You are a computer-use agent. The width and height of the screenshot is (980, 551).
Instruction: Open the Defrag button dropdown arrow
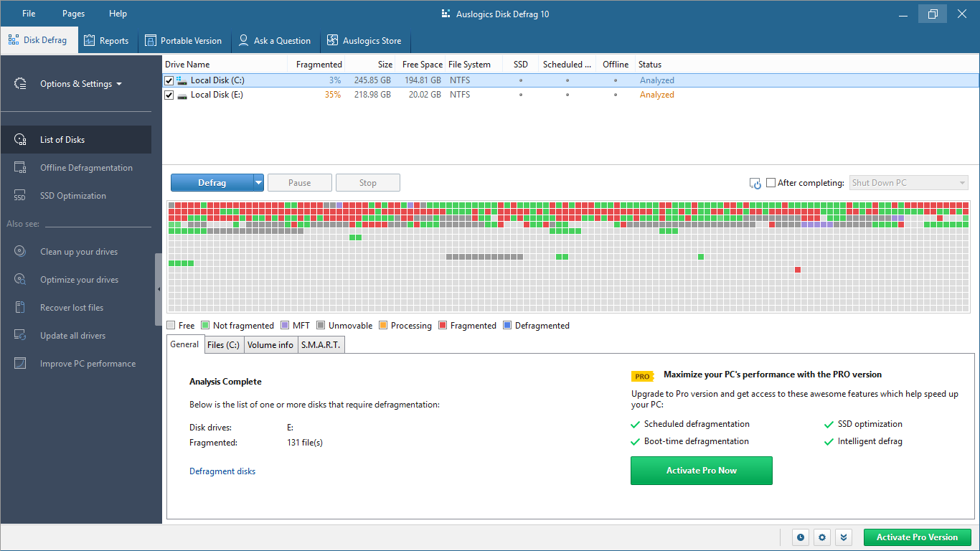(x=258, y=183)
